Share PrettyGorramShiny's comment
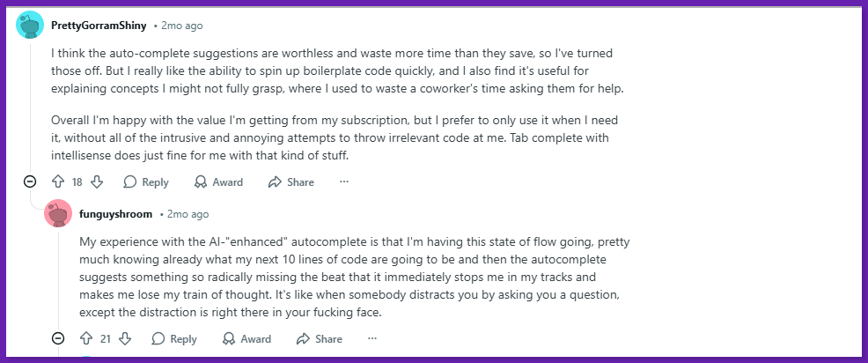Screen dimensions: 868x363 pos(291,181)
